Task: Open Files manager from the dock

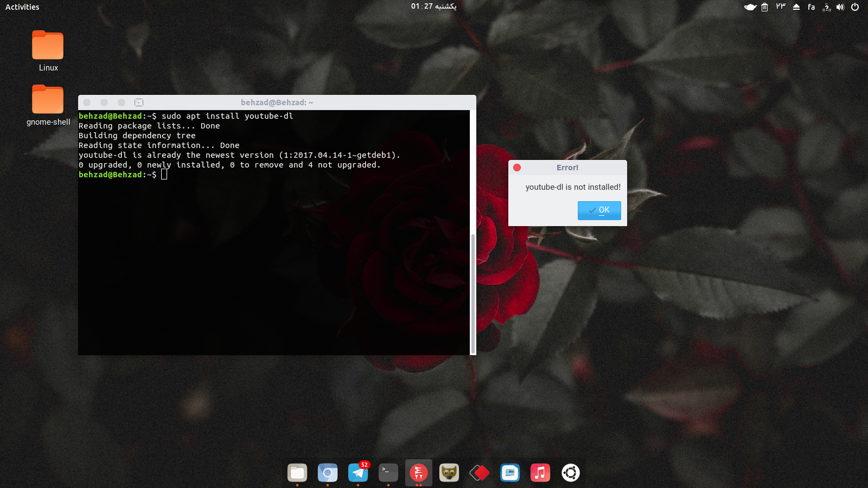Action: (x=297, y=473)
